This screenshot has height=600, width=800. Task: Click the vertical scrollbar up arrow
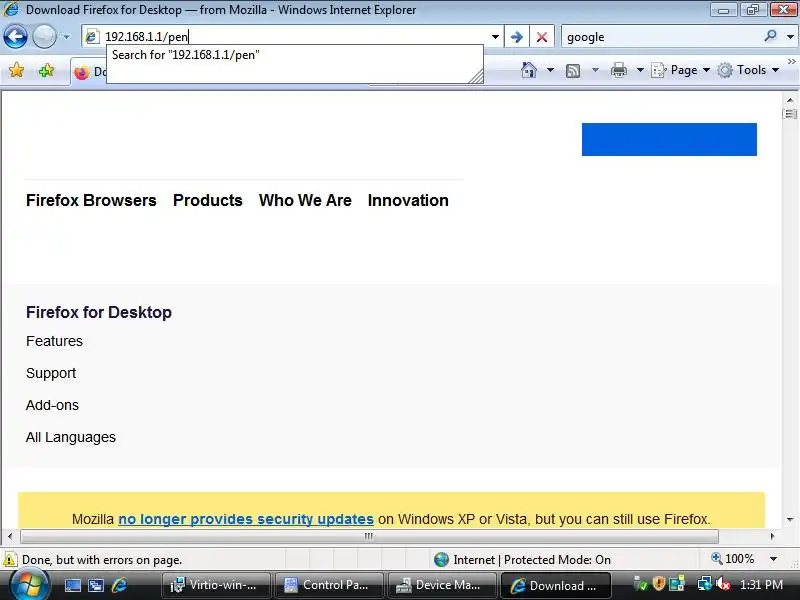pos(790,100)
